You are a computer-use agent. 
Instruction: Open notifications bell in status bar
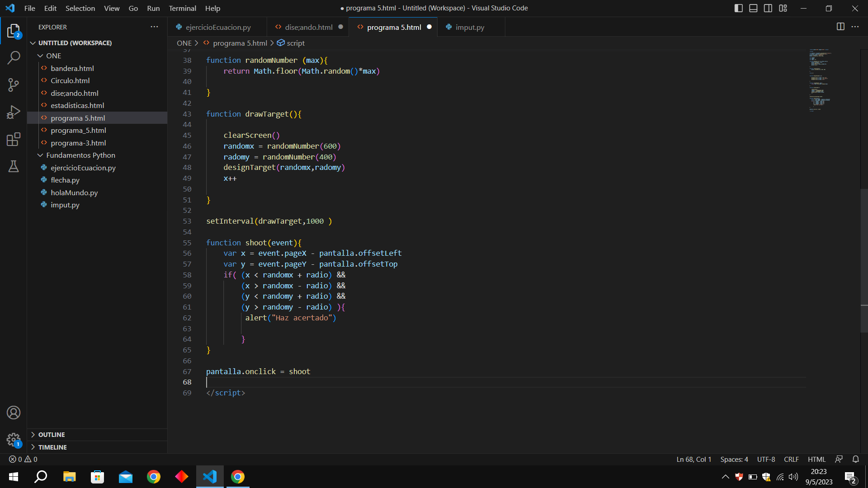coord(856,459)
